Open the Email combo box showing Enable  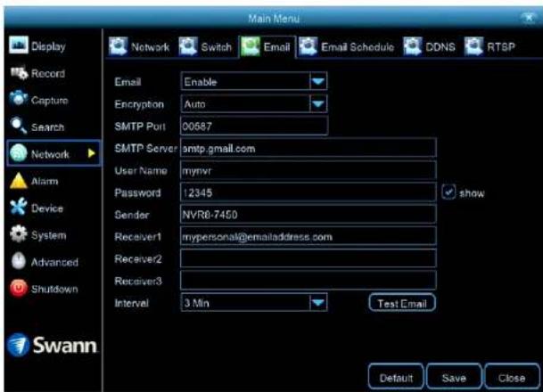coord(254,82)
